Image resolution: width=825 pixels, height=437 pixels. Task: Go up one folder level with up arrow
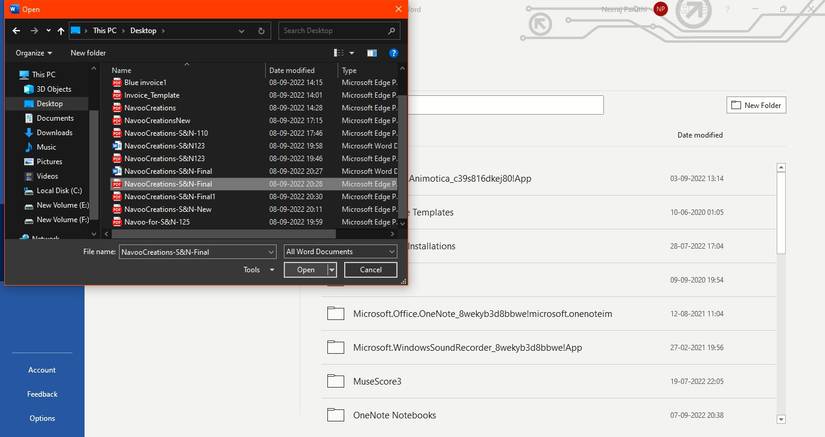61,31
